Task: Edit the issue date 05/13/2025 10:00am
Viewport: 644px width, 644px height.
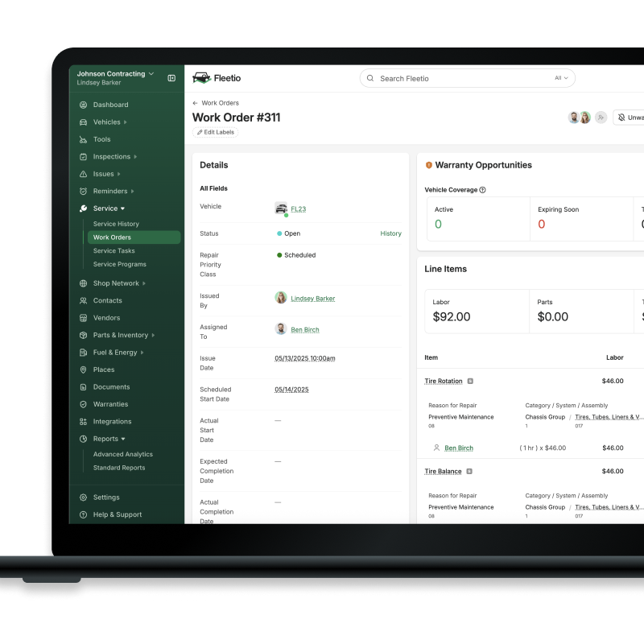Action: [305, 358]
